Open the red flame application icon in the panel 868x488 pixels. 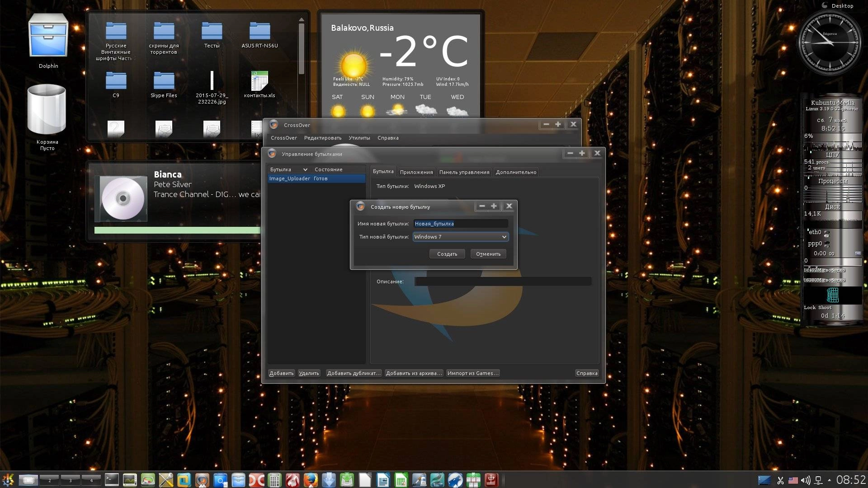[x=292, y=480]
